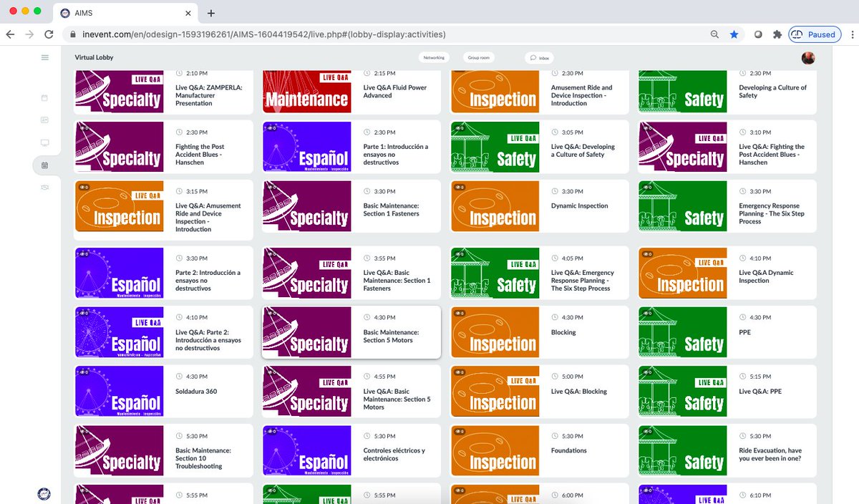Go back with browser back arrow
The width and height of the screenshot is (859, 504).
point(10,34)
